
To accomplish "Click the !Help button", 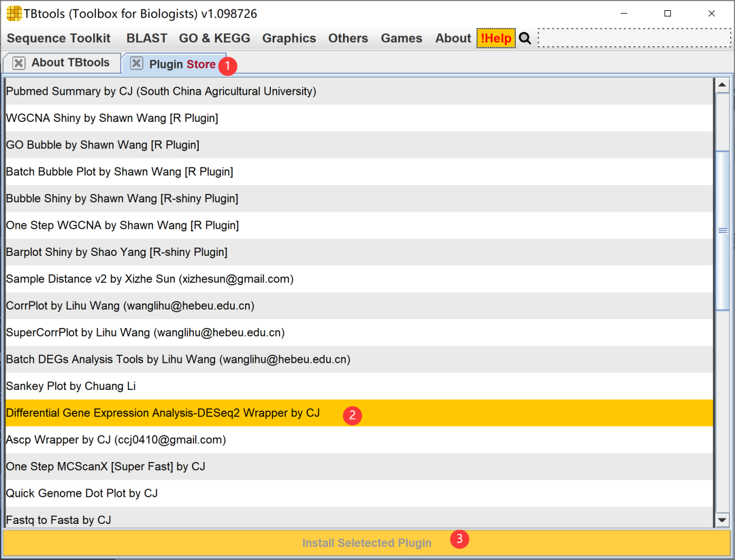I will point(496,38).
